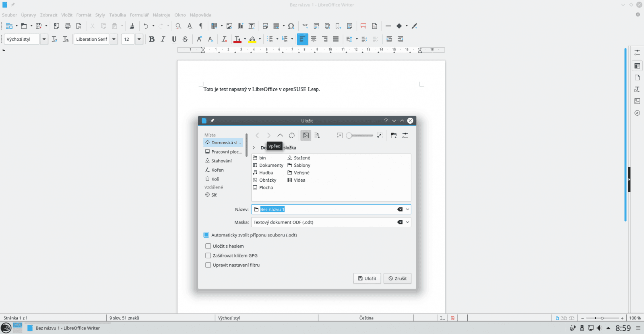Enable Upravit nastavení filtru checkbox

(208, 265)
